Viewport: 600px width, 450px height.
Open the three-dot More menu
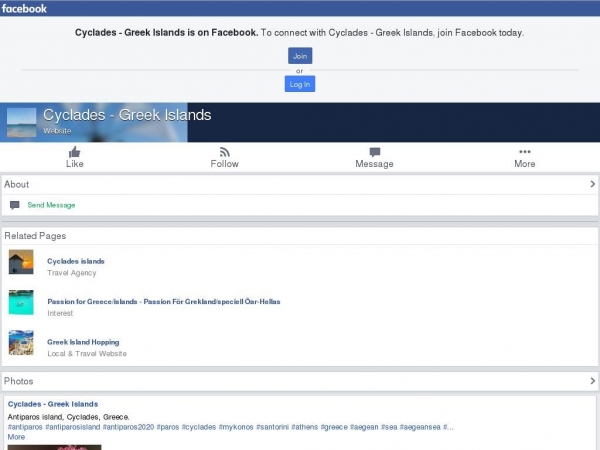525,152
